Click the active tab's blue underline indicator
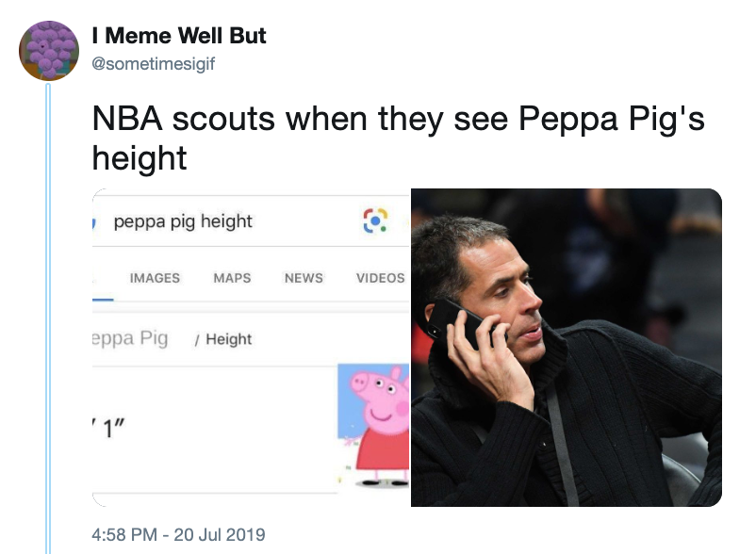 point(103,299)
